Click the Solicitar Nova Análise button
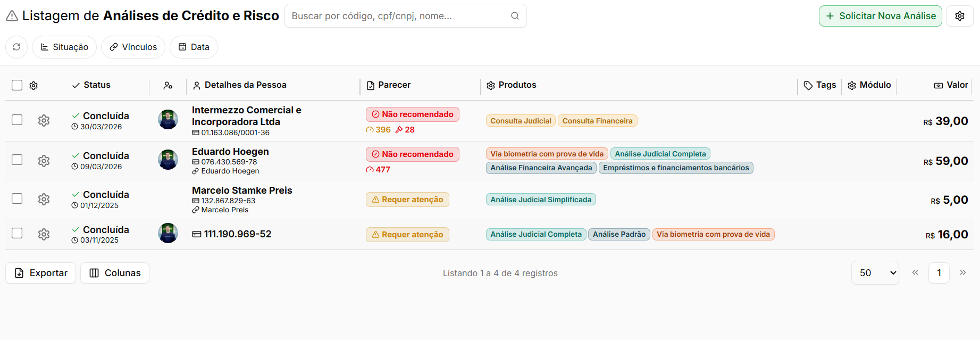 click(881, 16)
